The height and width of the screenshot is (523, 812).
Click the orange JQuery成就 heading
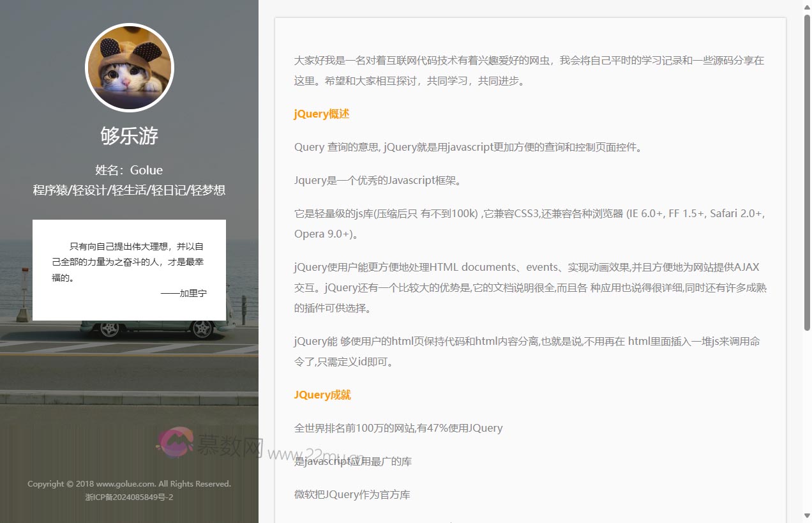322,395
